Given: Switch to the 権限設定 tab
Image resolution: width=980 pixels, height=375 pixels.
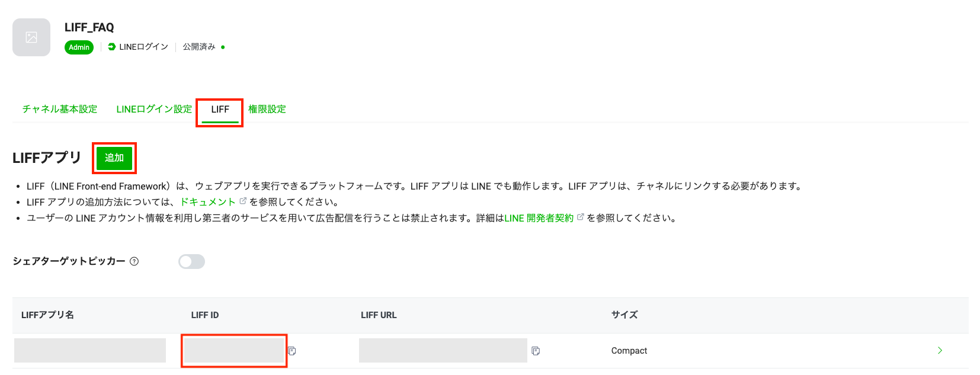Looking at the screenshot, I should coord(267,109).
